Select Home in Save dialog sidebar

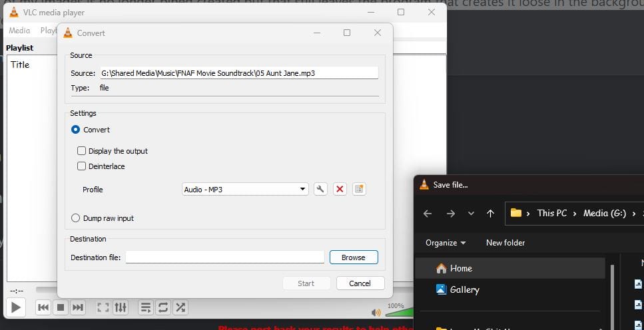coord(510,268)
